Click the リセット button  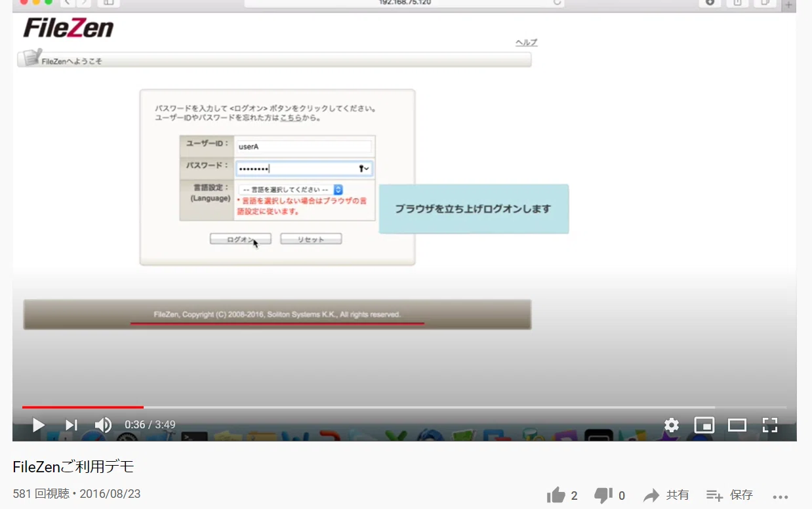[311, 239]
